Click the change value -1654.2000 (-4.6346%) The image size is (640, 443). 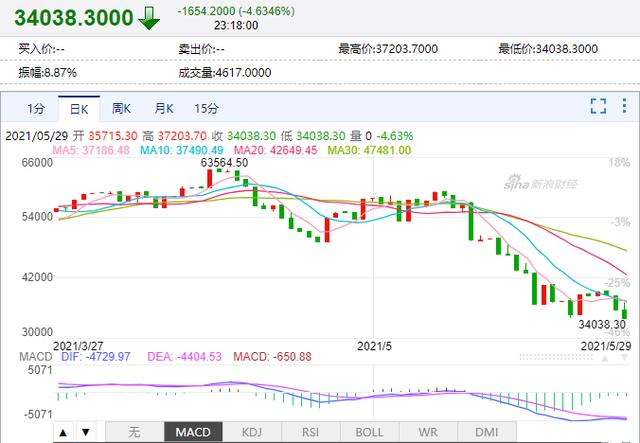coord(236,11)
